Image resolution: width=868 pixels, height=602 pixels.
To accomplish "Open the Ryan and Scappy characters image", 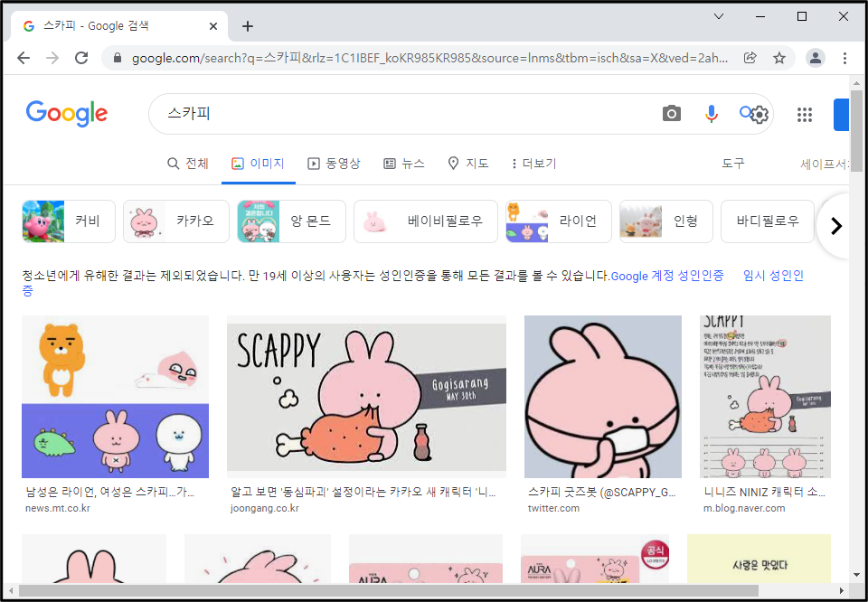I will tap(115, 397).
